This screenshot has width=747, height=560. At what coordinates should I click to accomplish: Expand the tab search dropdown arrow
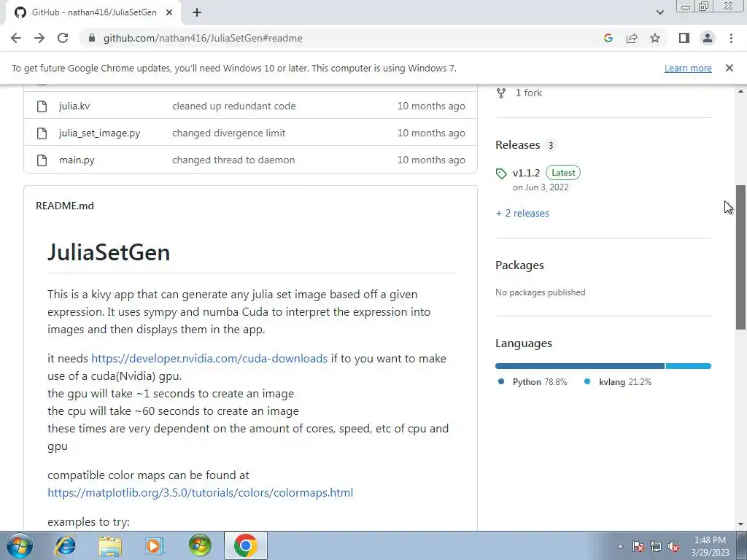tap(659, 12)
